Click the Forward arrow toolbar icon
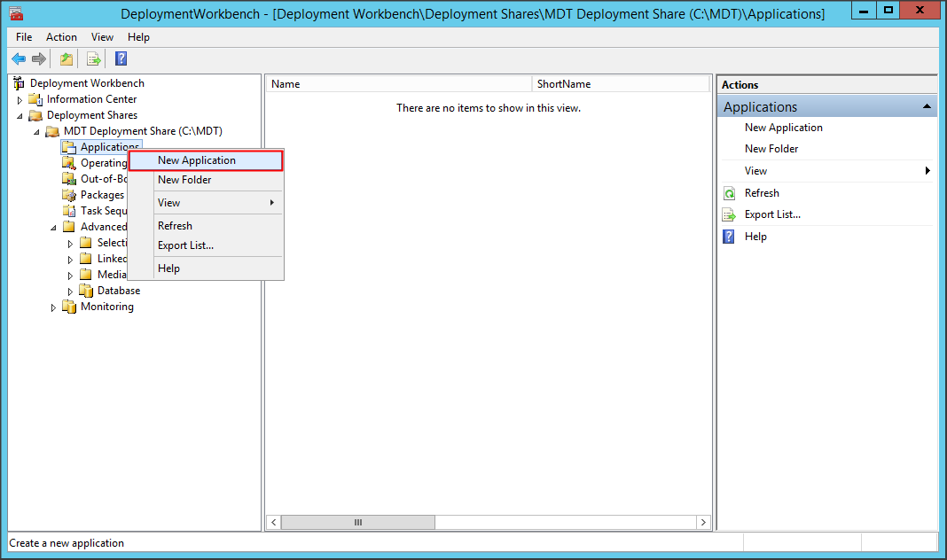 click(39, 59)
